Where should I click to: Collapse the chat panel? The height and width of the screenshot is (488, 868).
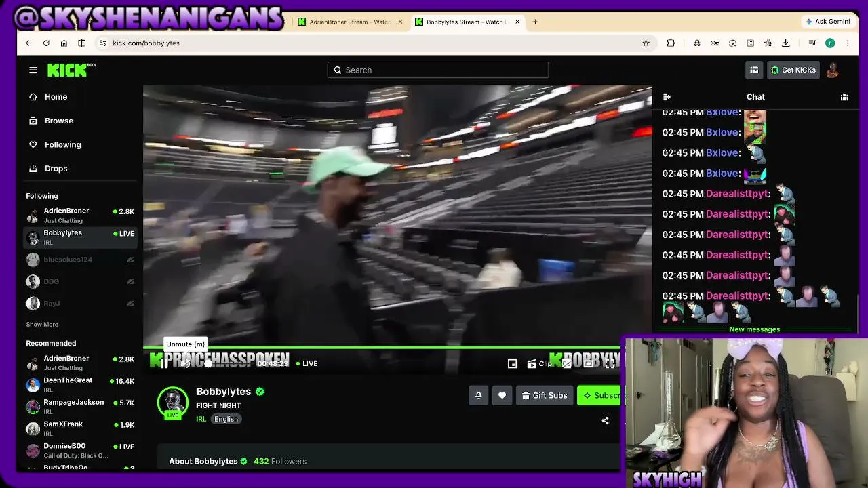point(667,97)
